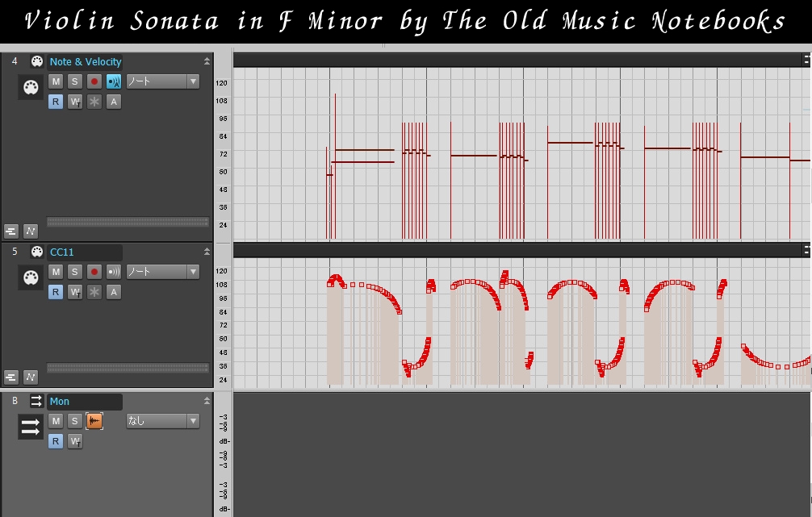Click the A button on CC11 track
This screenshot has height=517, width=812.
click(x=114, y=292)
